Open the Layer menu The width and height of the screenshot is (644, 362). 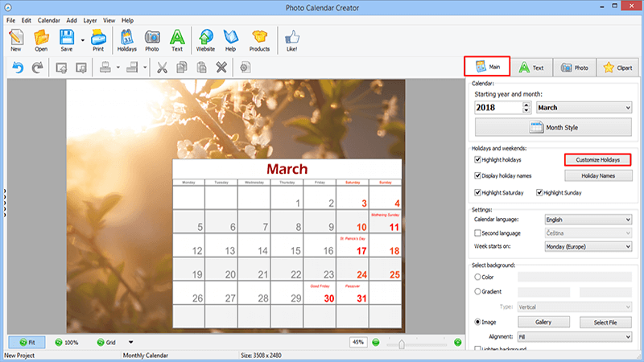pyautogui.click(x=90, y=20)
